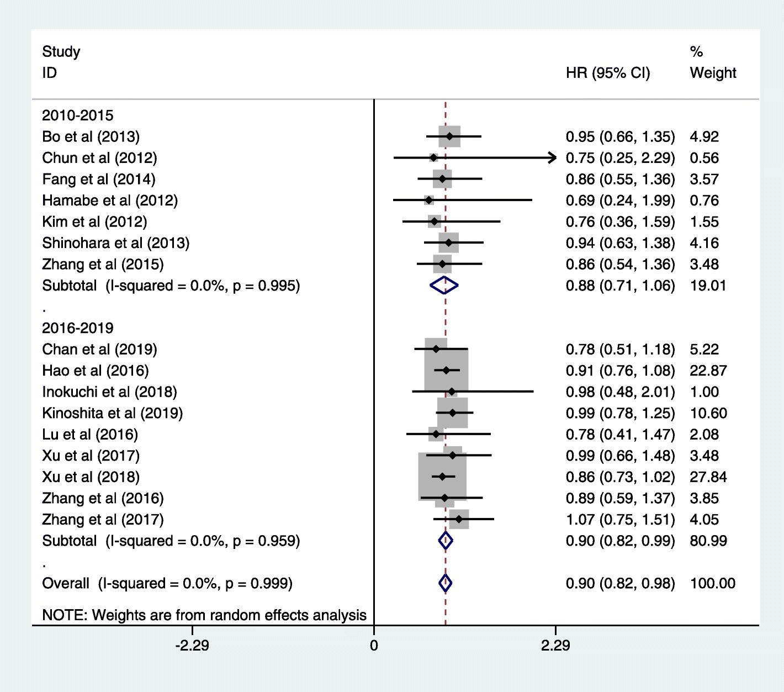The image size is (784, 692).
Task: Click the 'Kim et al (2012)' label
Action: pos(94,222)
